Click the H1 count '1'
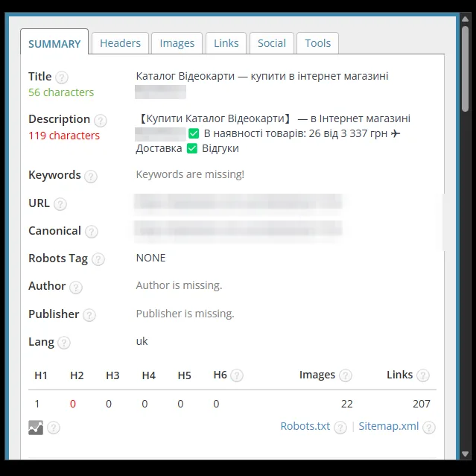The image size is (476, 476). point(37,404)
